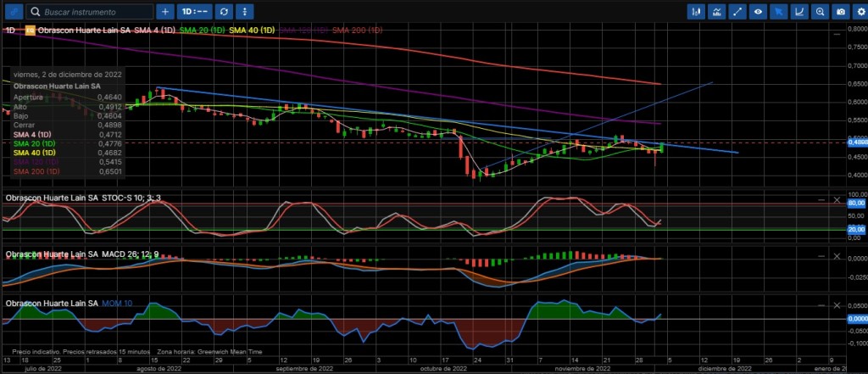Open chart settings gear

click(x=860, y=12)
